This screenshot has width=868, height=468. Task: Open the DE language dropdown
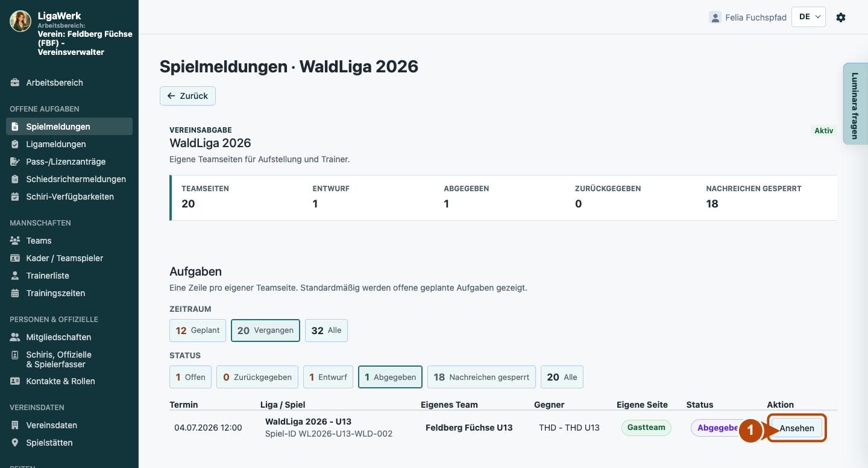click(808, 17)
